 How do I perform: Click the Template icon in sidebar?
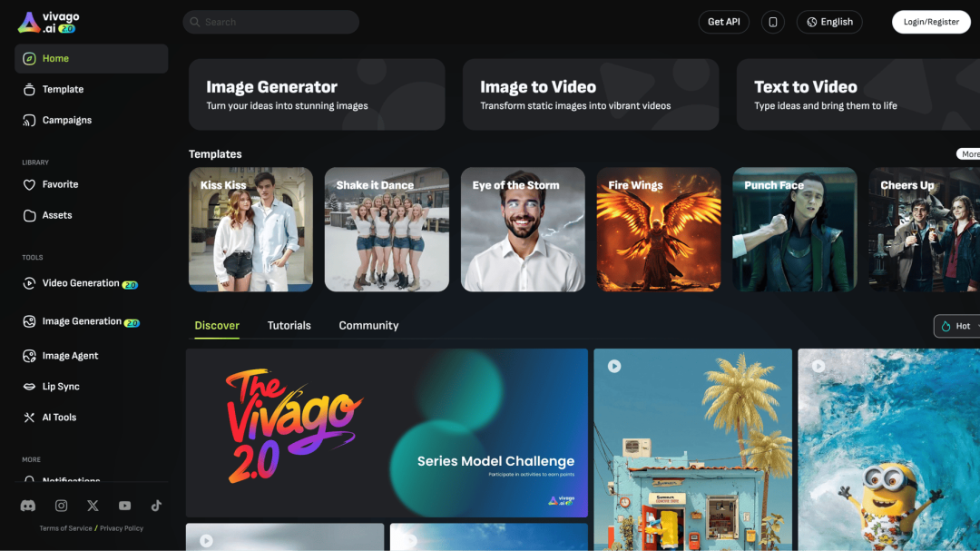(x=29, y=90)
